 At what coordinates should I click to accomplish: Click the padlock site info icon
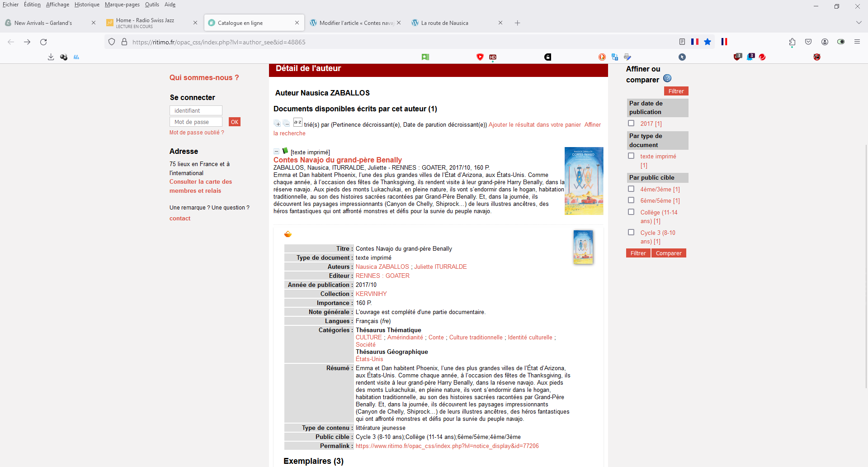124,42
